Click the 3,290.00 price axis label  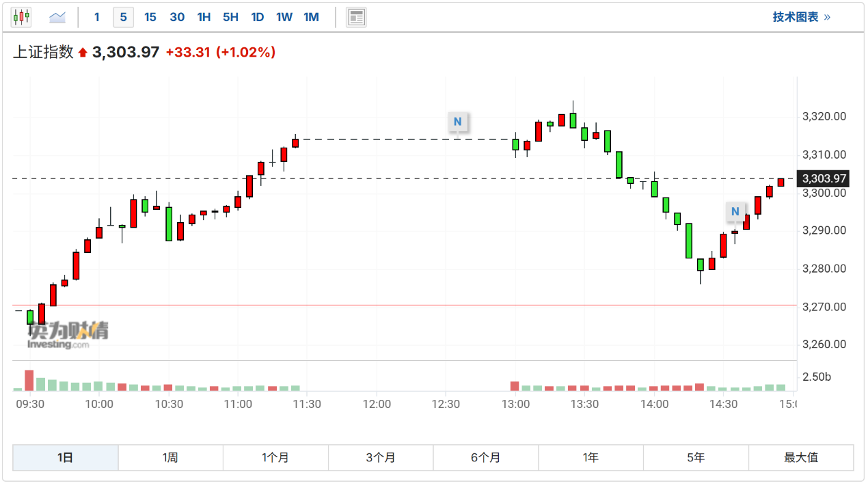[x=824, y=230]
